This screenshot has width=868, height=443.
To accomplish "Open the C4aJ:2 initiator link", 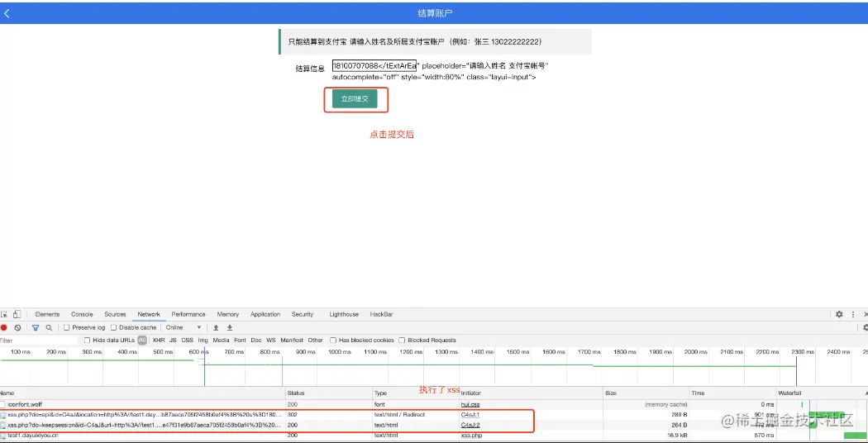I will pyautogui.click(x=470, y=425).
